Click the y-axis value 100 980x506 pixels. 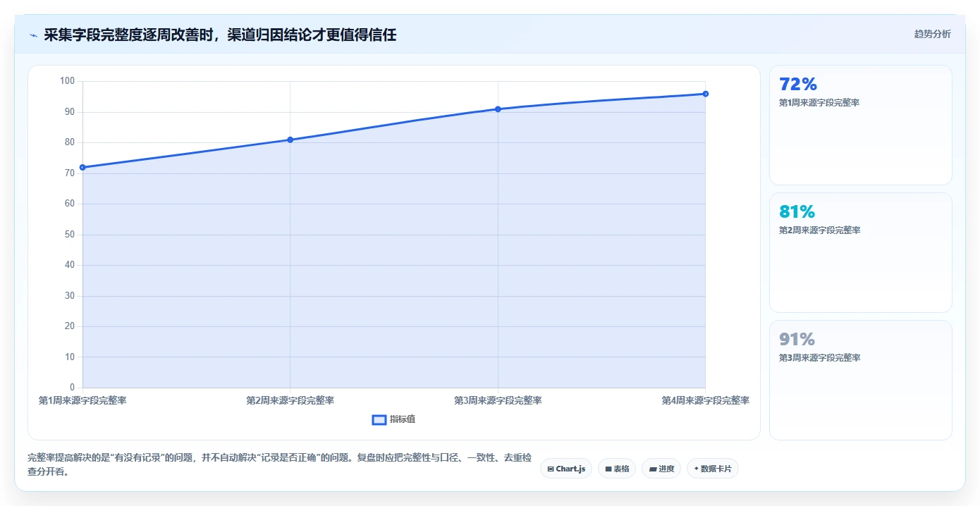[67, 81]
